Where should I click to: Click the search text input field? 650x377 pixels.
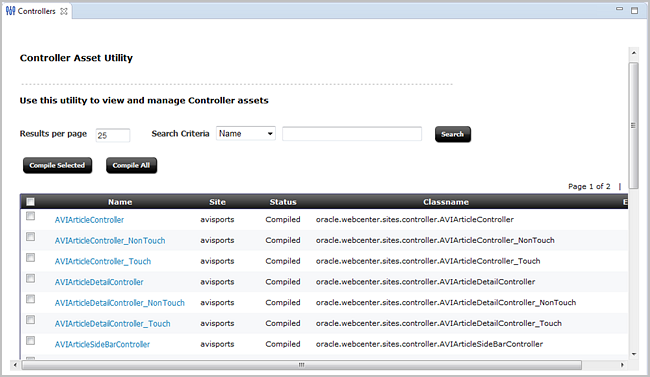tap(352, 134)
